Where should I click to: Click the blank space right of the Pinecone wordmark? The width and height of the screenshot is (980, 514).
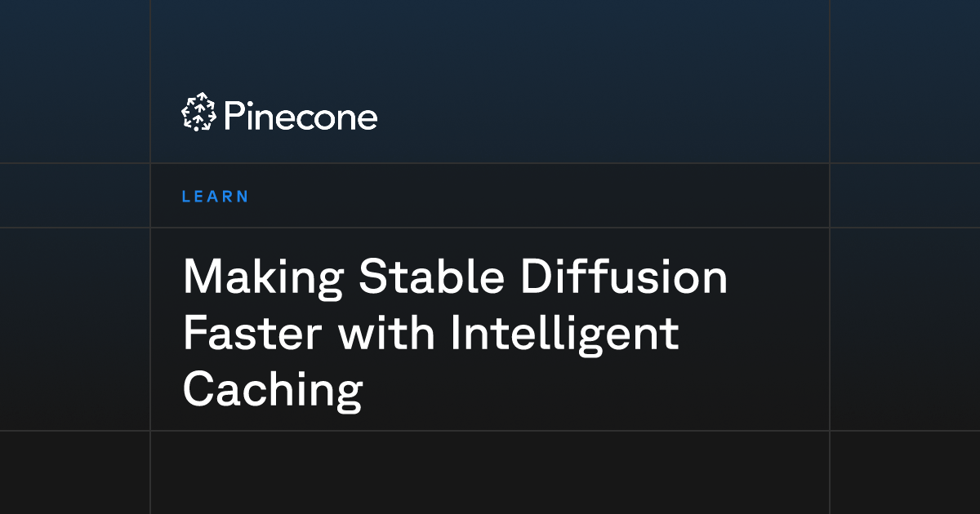(603, 115)
